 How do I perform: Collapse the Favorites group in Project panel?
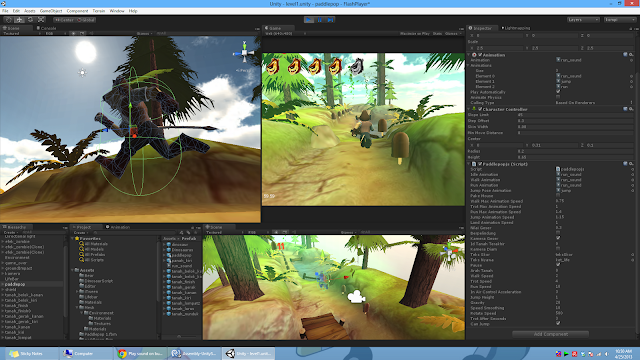pos(73,238)
